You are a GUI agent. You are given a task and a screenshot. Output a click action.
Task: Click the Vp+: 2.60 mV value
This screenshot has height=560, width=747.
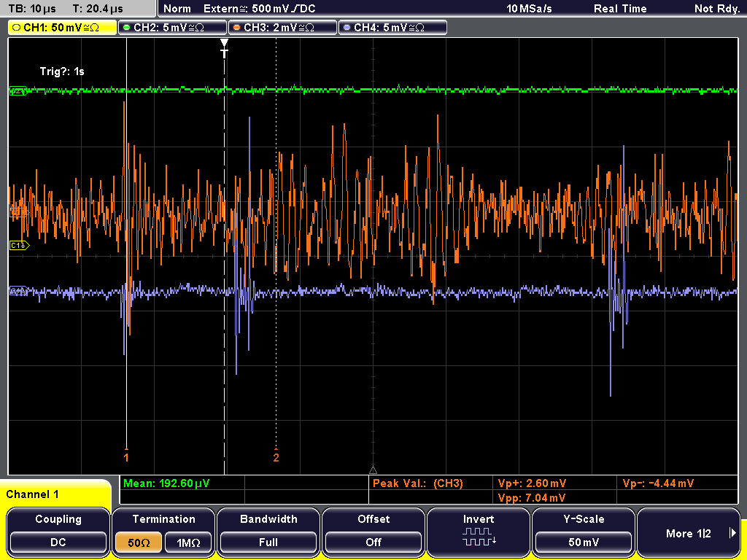point(532,483)
